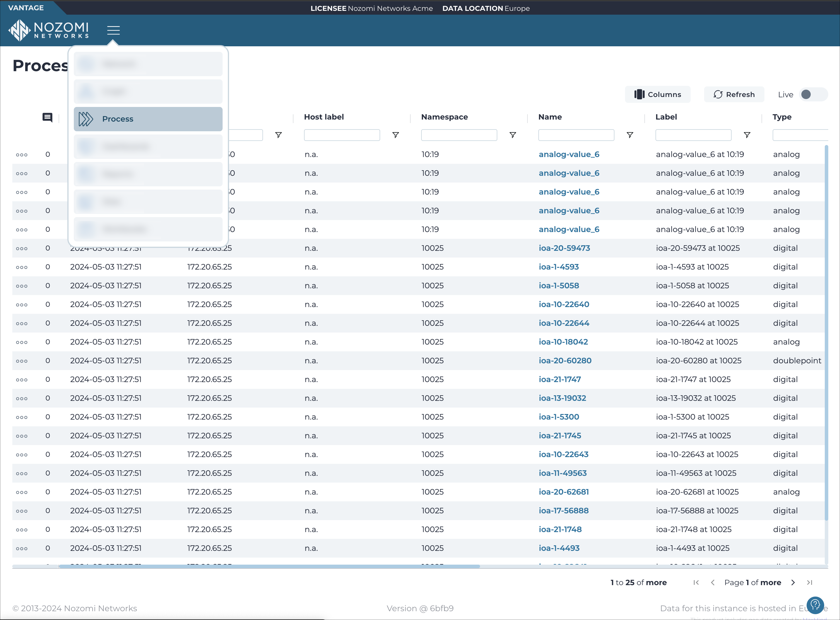
Task: Refresh the process table
Action: (734, 94)
